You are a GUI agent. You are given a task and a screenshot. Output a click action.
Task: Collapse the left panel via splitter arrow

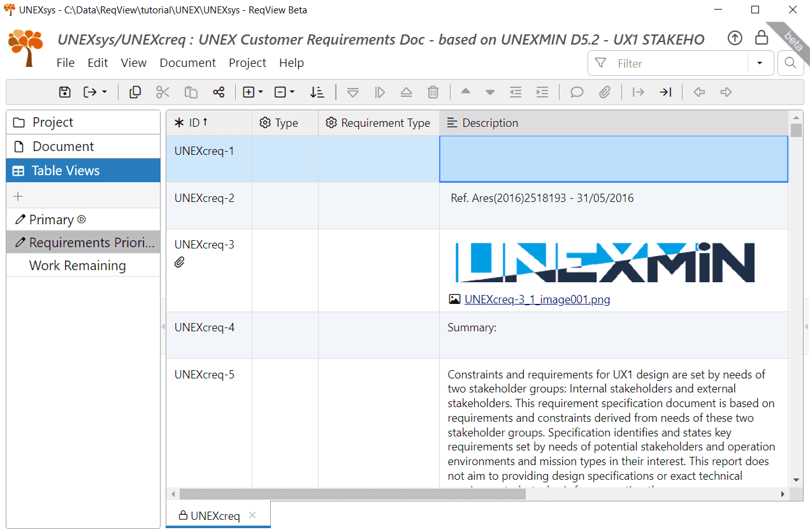point(163,327)
